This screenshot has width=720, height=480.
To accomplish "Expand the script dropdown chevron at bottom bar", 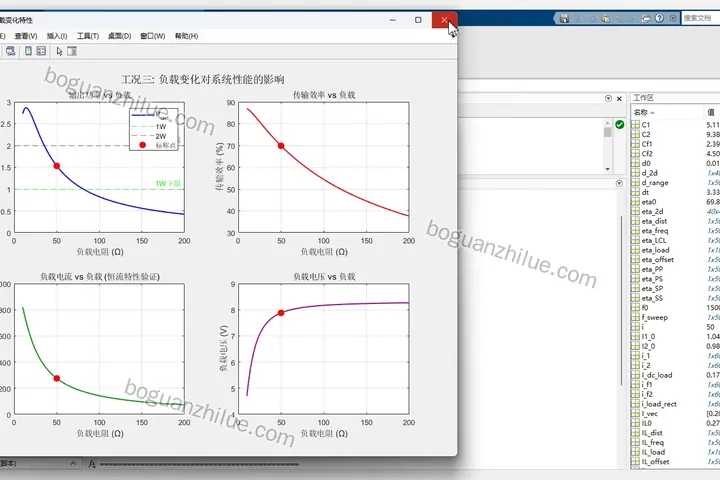I will (x=73, y=463).
